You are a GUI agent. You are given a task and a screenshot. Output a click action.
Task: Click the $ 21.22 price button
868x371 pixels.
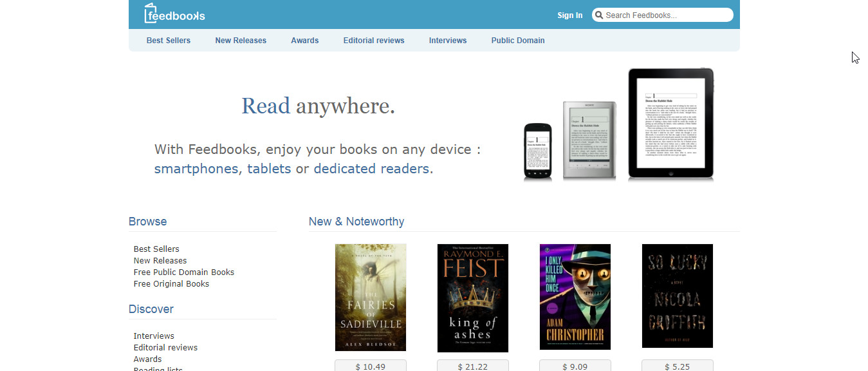coord(473,366)
